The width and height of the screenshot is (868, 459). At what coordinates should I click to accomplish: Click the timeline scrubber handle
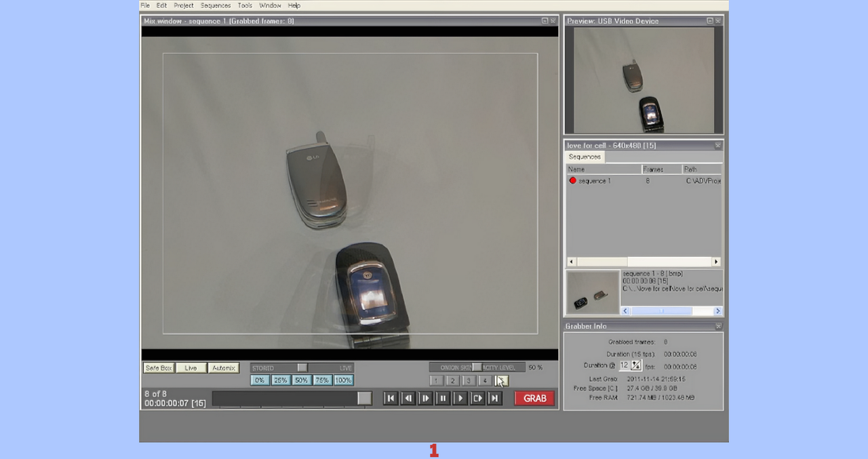click(364, 398)
